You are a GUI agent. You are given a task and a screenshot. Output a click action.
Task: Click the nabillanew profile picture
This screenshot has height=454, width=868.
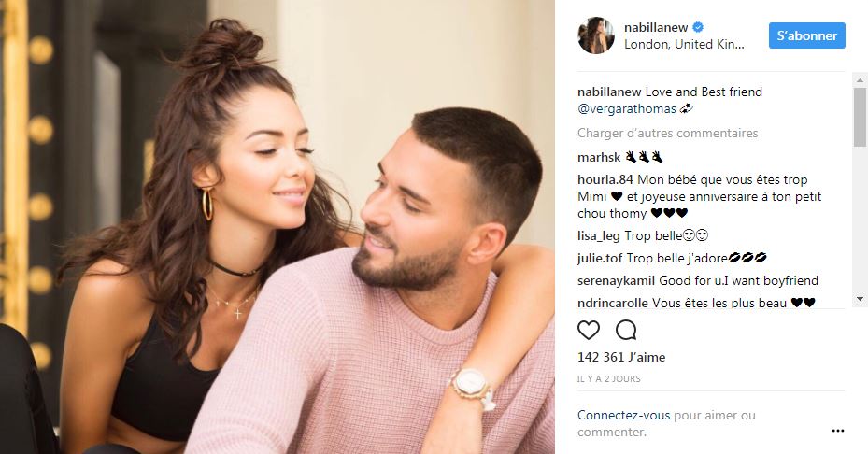(x=596, y=35)
